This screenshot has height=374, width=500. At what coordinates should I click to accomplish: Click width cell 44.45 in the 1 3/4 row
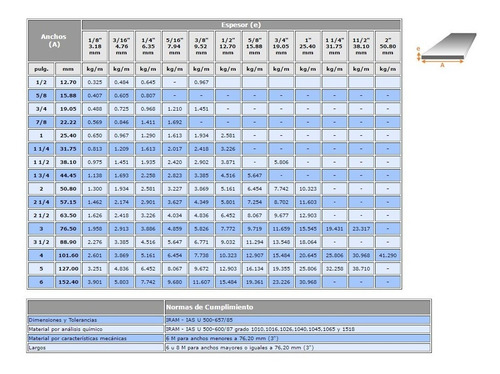[x=68, y=175]
